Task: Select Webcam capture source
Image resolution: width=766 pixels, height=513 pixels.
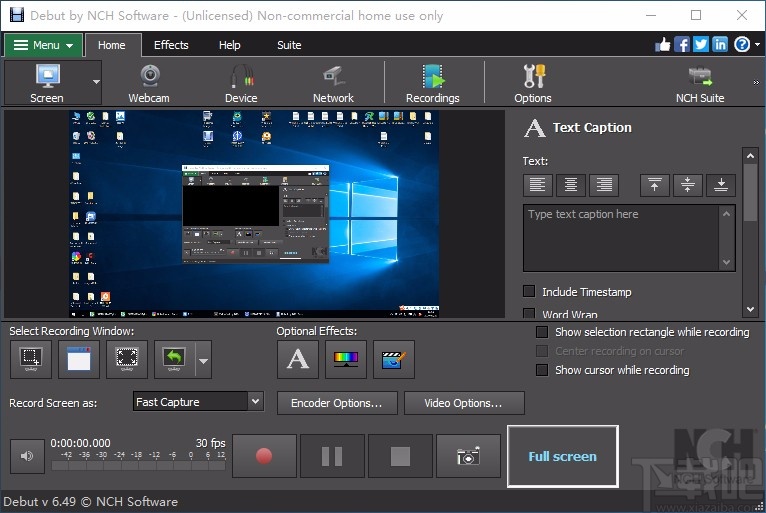Action: click(149, 83)
